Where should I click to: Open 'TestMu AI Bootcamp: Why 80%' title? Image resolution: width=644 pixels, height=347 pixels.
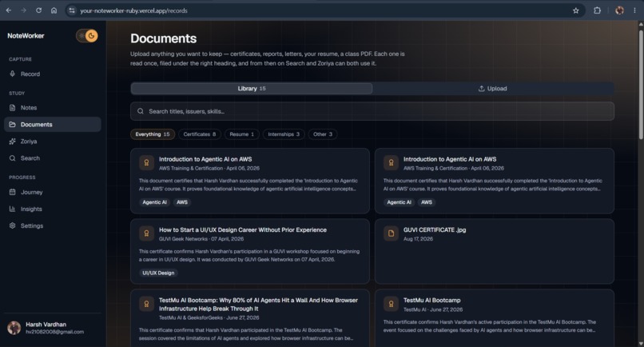point(258,305)
